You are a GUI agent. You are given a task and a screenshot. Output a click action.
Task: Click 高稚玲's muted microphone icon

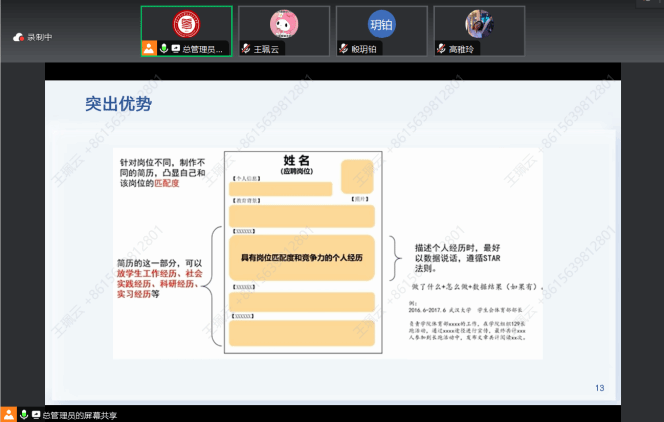441,48
